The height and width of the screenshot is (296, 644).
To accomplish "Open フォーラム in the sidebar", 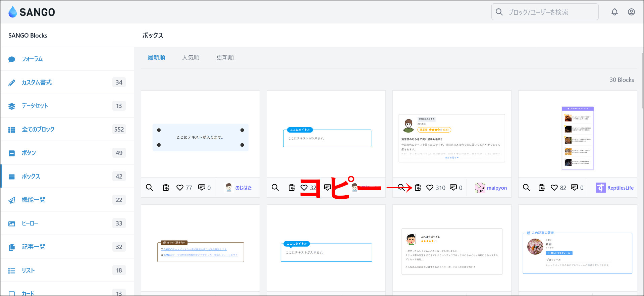I will click(x=32, y=59).
